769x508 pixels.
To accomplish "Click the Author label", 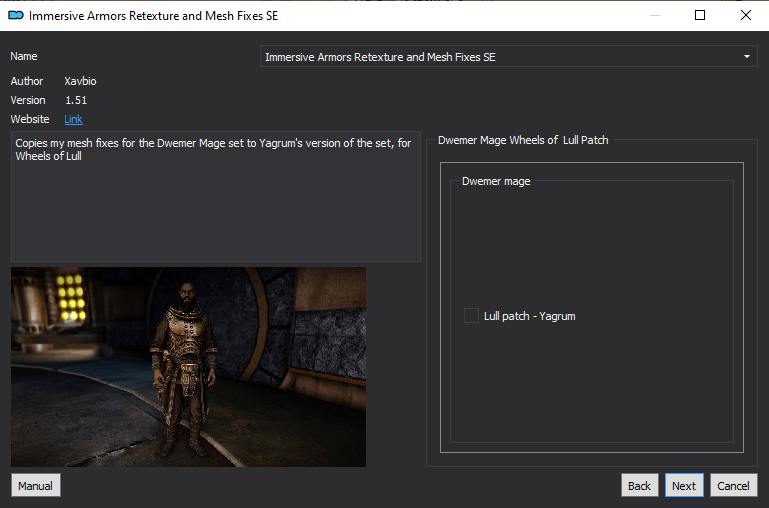I will click(x=27, y=81).
